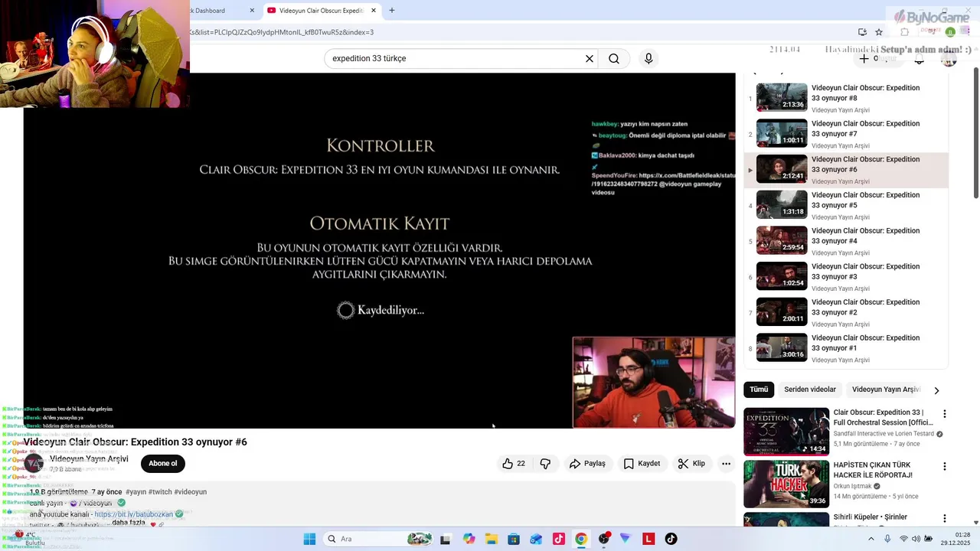Close the Dashboard browser tab
The image size is (980, 551).
pos(252,11)
